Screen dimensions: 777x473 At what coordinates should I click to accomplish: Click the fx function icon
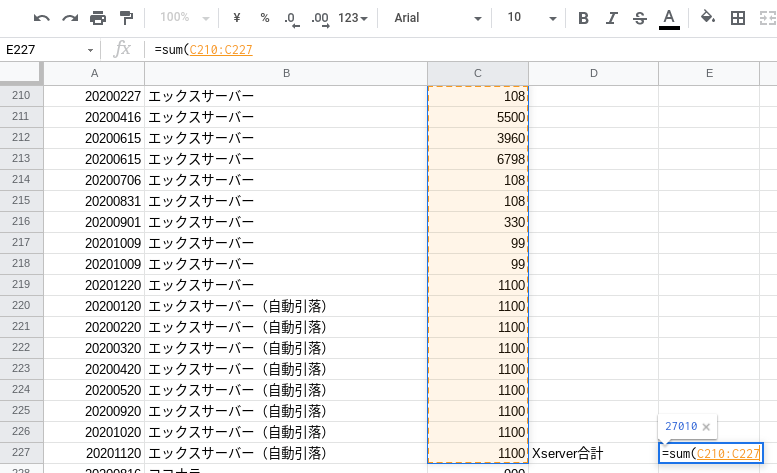pyautogui.click(x=122, y=49)
